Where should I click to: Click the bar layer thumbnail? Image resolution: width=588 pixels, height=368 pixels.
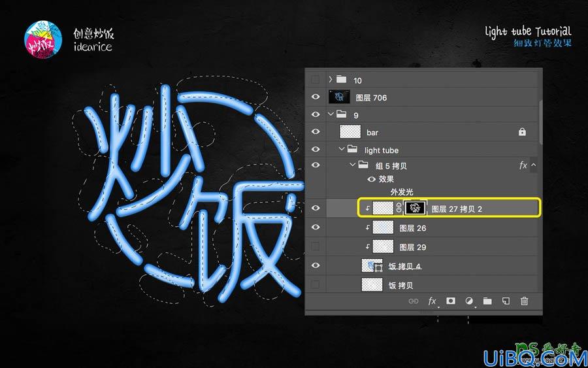click(350, 131)
